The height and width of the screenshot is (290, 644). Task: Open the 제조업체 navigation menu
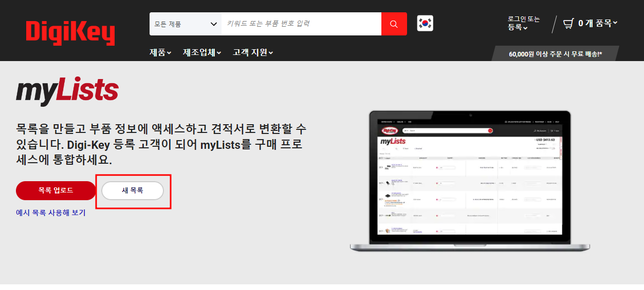tap(202, 52)
